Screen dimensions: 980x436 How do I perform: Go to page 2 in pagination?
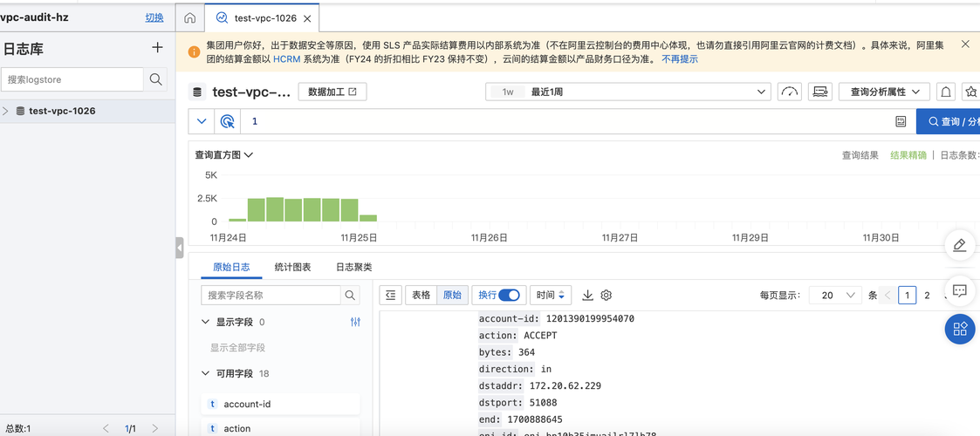(927, 296)
